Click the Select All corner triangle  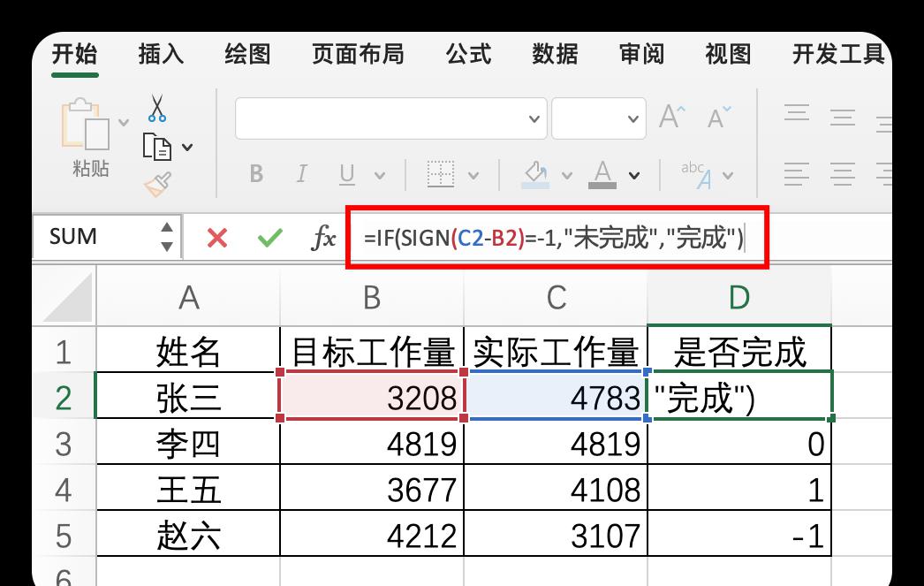tap(68, 297)
